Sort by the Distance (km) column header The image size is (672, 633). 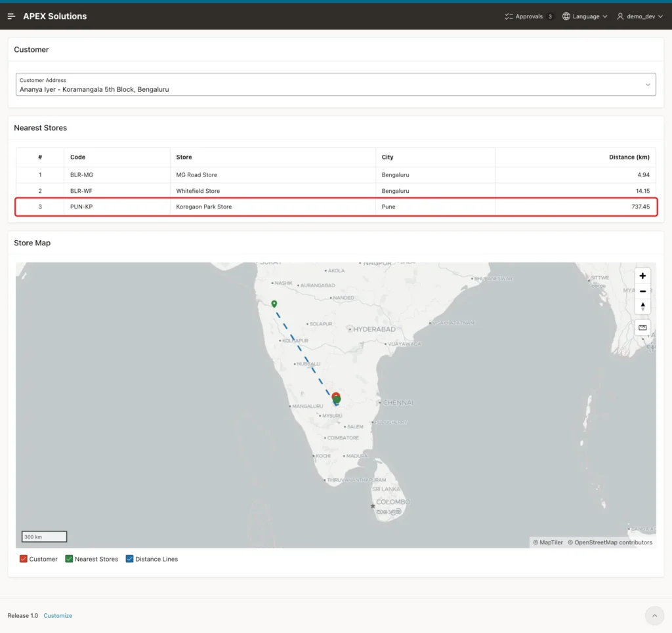pos(629,157)
